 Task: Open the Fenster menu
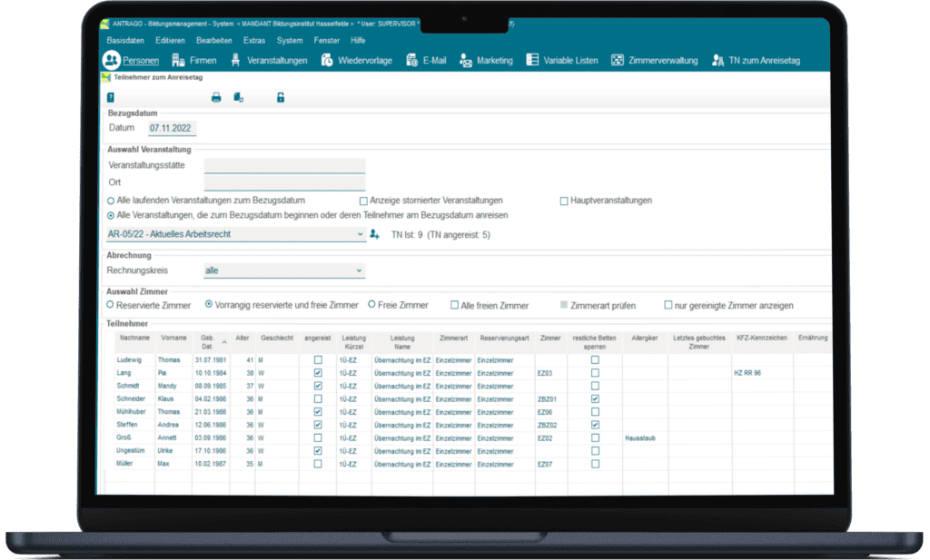point(327,40)
